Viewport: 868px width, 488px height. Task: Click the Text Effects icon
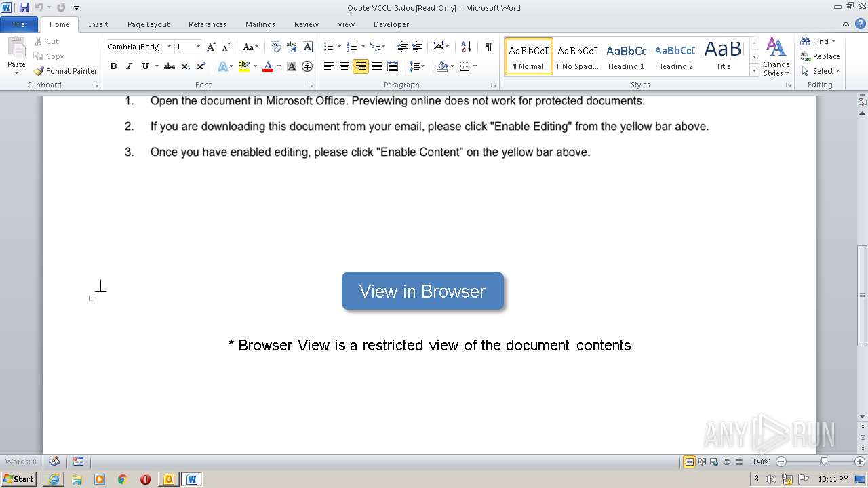(x=222, y=66)
